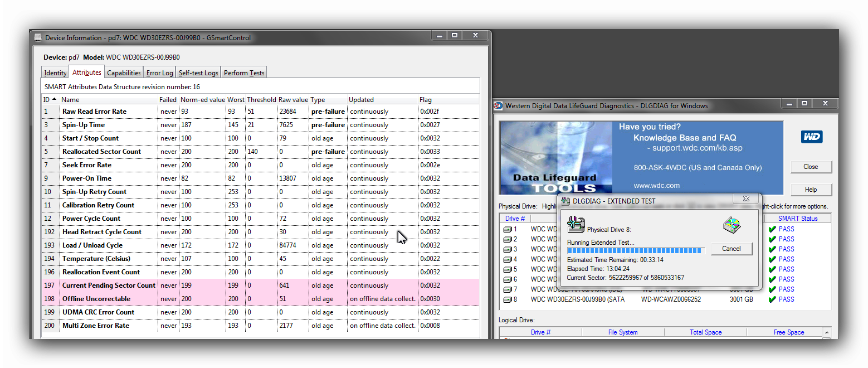Click the Drive # header in Physical Drive list
868x368 pixels.
point(515,219)
